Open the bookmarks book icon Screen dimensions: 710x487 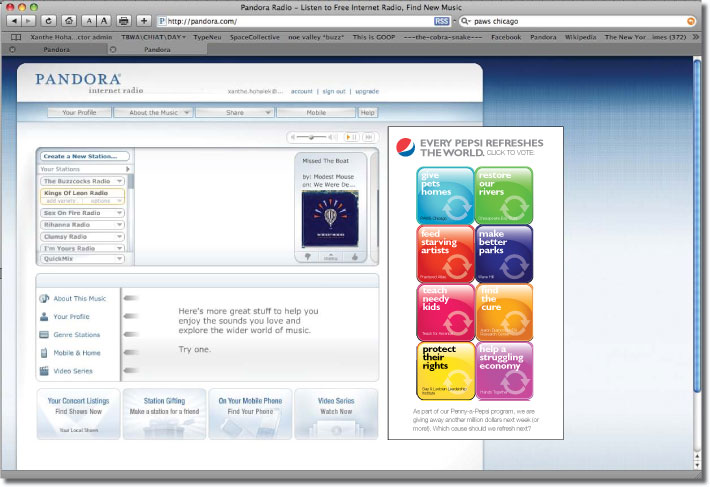click(x=16, y=37)
